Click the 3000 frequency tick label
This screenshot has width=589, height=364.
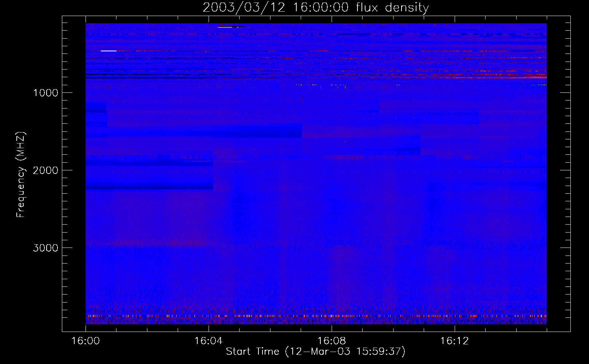tap(46, 248)
